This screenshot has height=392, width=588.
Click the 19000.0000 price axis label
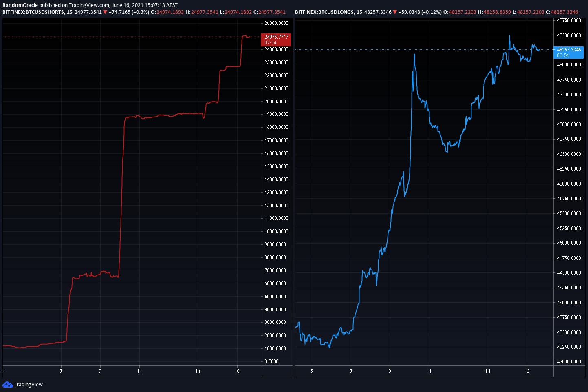[276, 114]
